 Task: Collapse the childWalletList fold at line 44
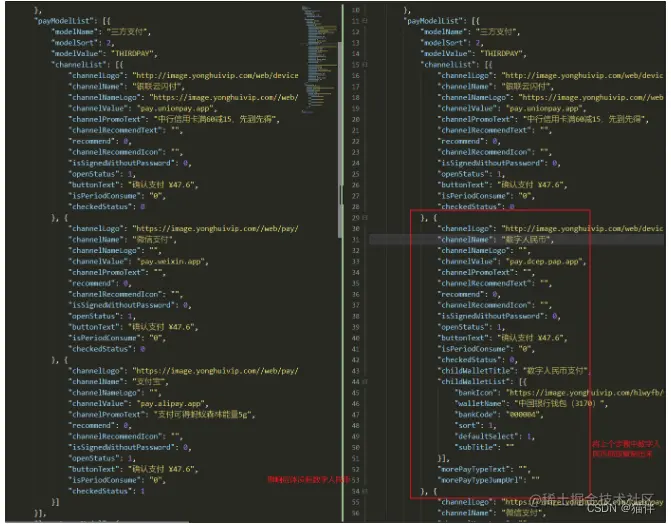(x=365, y=381)
